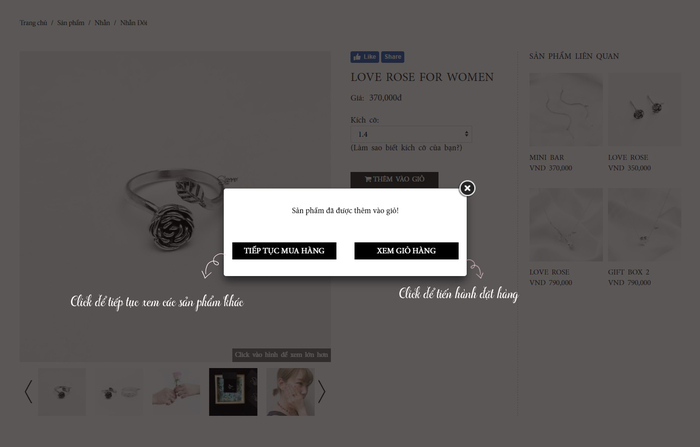Select the gift box thumbnail
This screenshot has height=447, width=700.
point(233,392)
